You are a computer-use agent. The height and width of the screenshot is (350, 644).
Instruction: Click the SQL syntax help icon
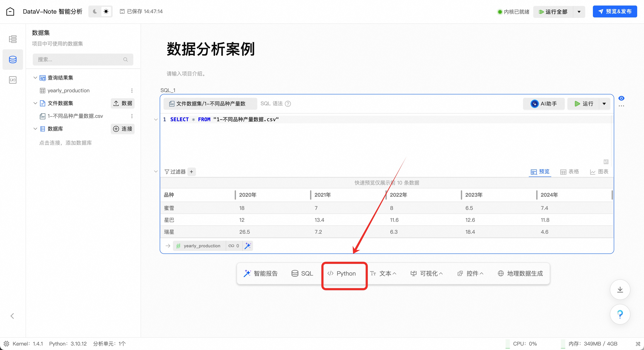pyautogui.click(x=288, y=104)
